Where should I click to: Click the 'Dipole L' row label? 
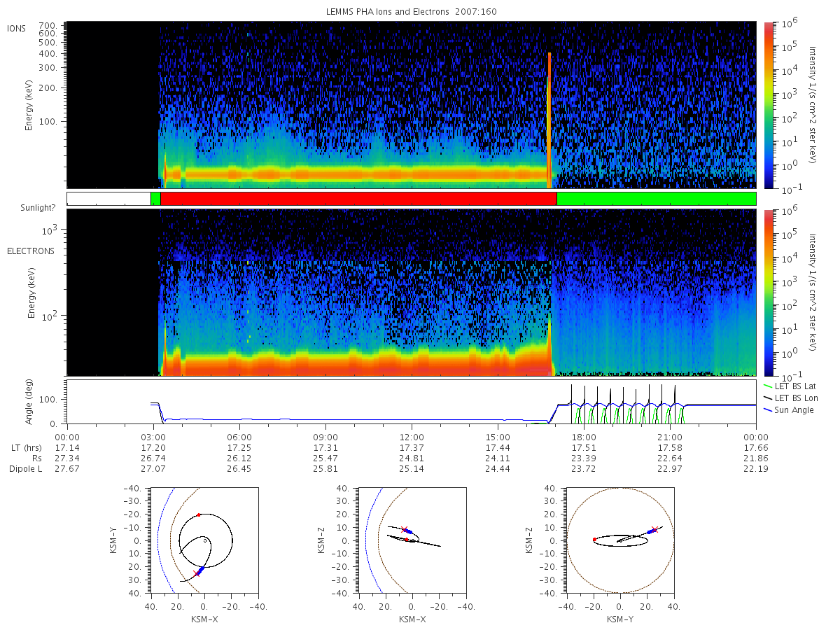pos(25,469)
